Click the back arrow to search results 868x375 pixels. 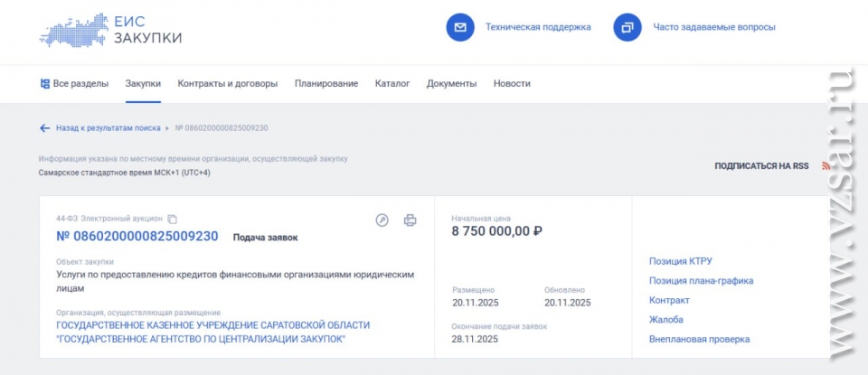(44, 128)
